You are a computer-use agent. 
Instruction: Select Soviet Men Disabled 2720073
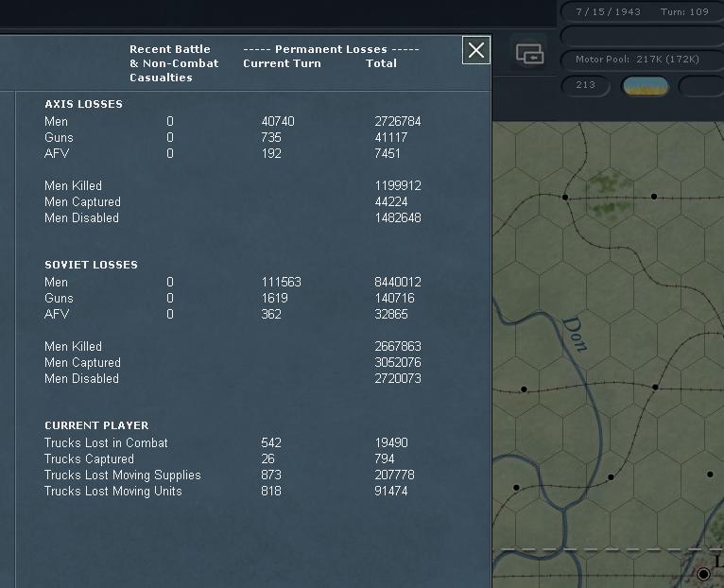coord(398,378)
